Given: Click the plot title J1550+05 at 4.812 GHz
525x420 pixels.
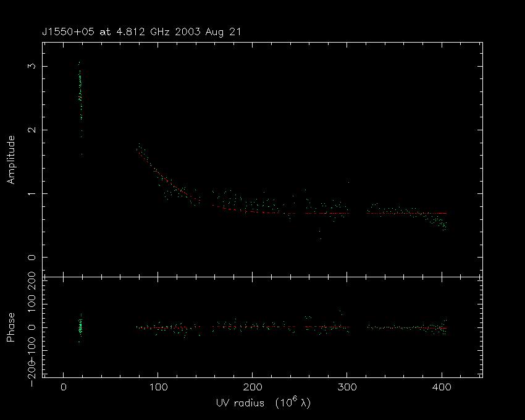Looking at the screenshot, I should coord(141,32).
